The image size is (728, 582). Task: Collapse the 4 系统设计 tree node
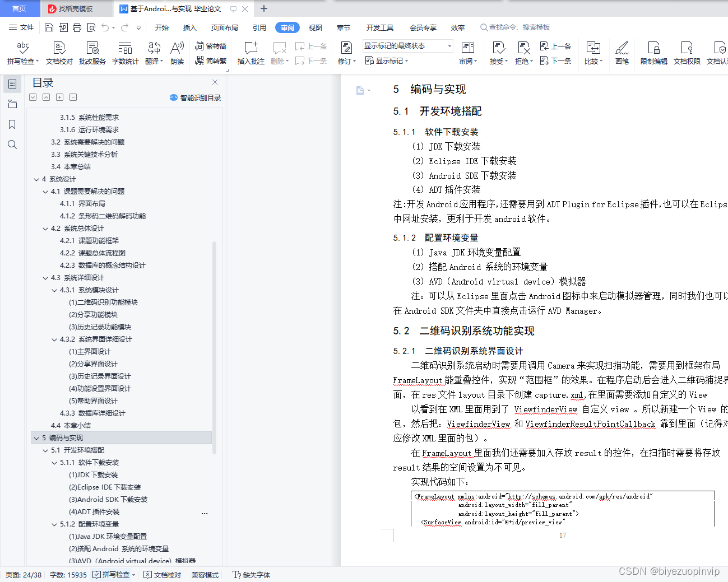click(36, 179)
